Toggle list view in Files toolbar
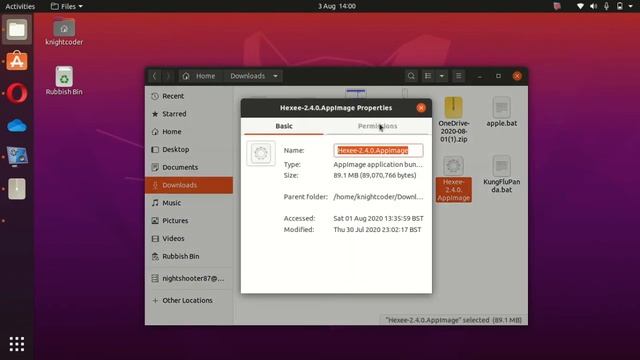The image size is (640, 360). pos(428,76)
